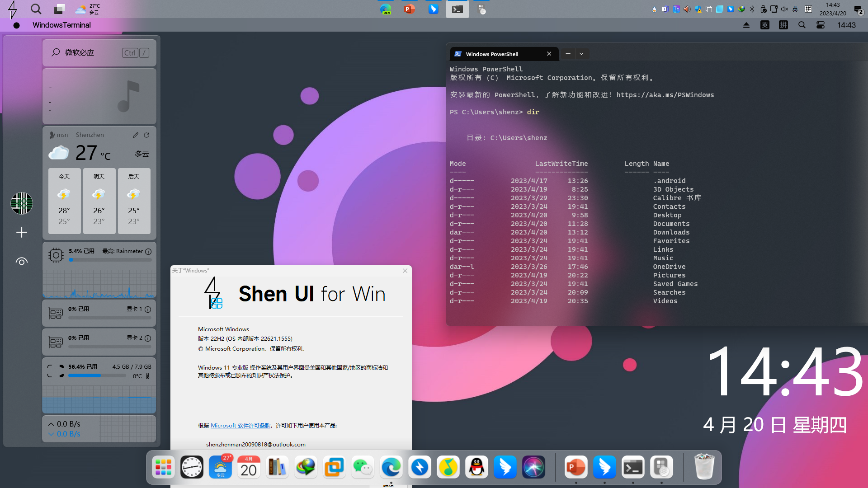Open QQ penguin app in dock
This screenshot has height=488, width=868.
[476, 467]
